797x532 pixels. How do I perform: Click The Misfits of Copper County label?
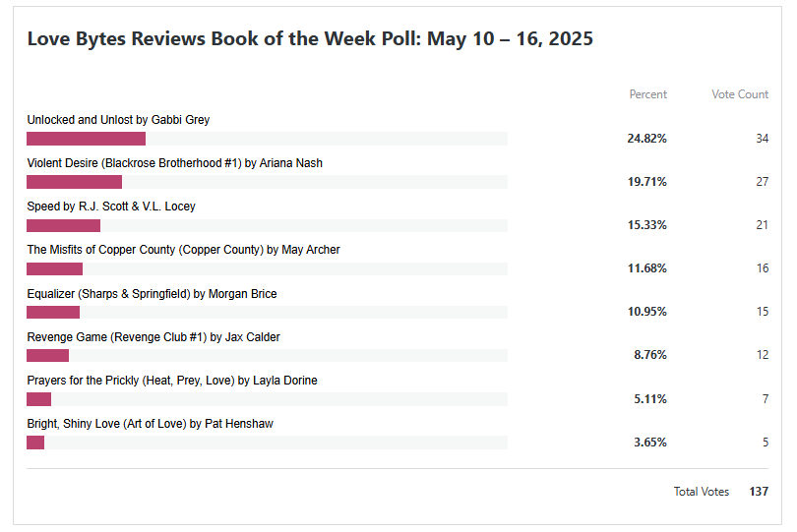pyautogui.click(x=183, y=250)
